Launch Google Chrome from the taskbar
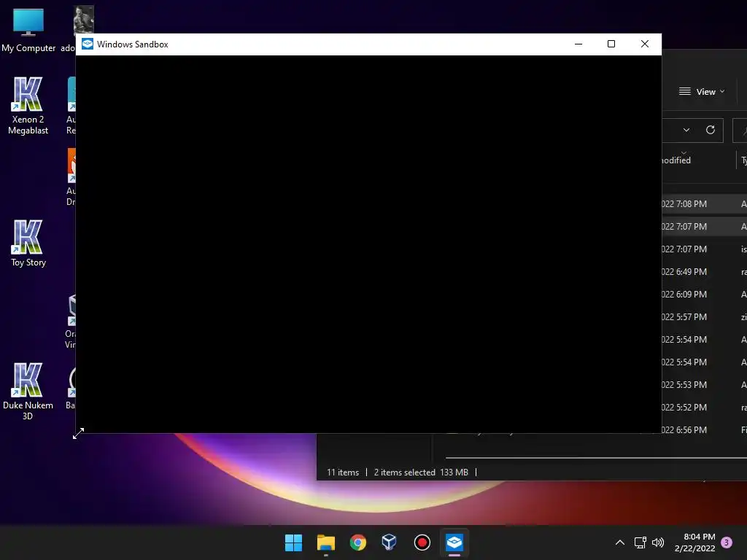Viewport: 747px width, 560px height. click(x=357, y=542)
